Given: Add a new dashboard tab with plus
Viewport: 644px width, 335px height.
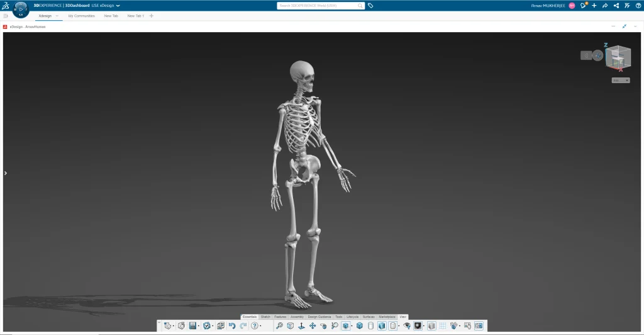Looking at the screenshot, I should click(152, 16).
